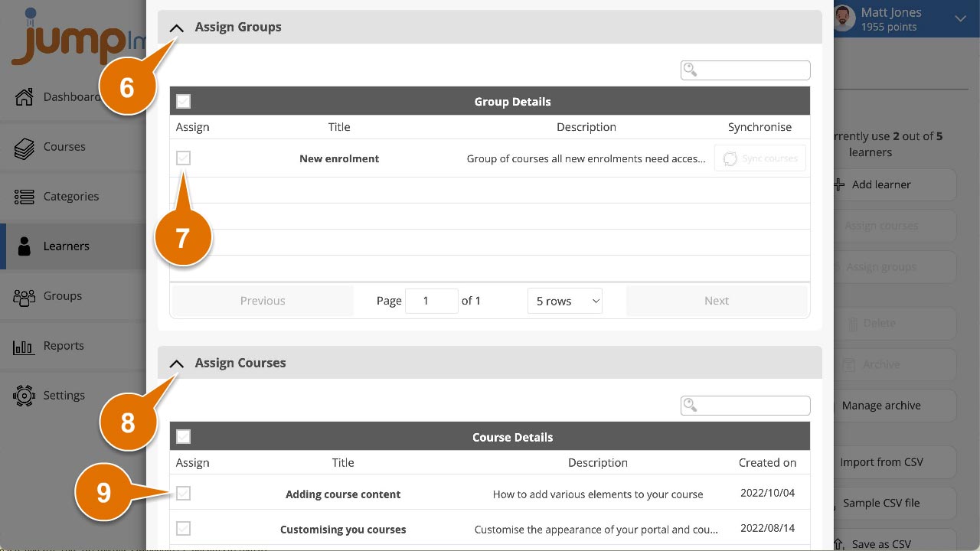Click Assign courses in the right panel
Viewport: 980px width, 551px height.
tap(894, 227)
